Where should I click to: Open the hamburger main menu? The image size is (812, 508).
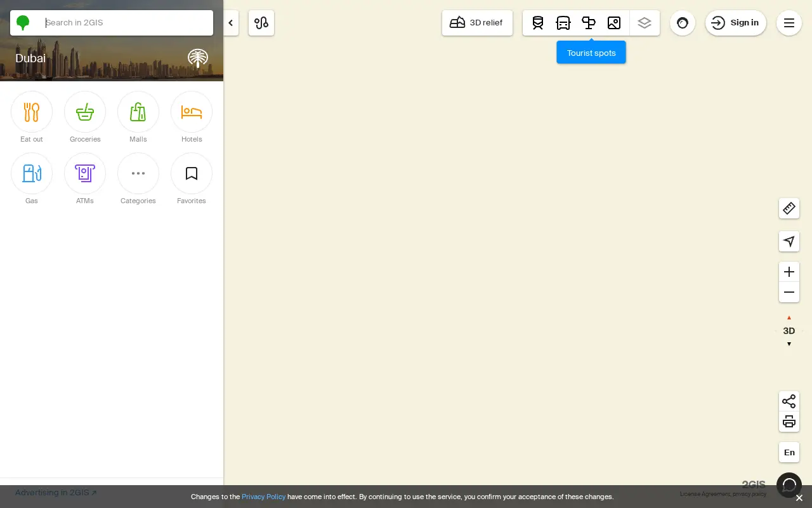[x=789, y=23]
